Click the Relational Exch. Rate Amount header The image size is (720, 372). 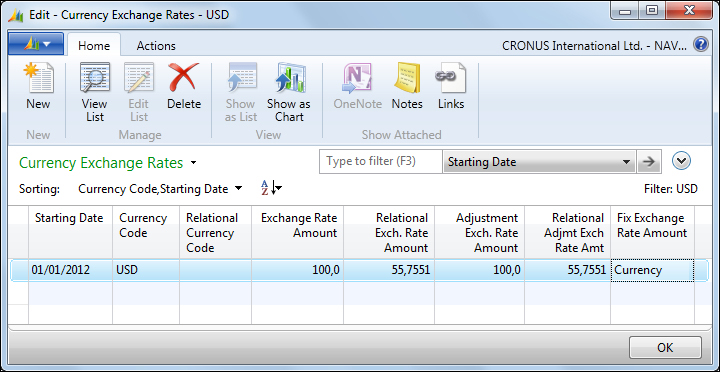tap(389, 232)
